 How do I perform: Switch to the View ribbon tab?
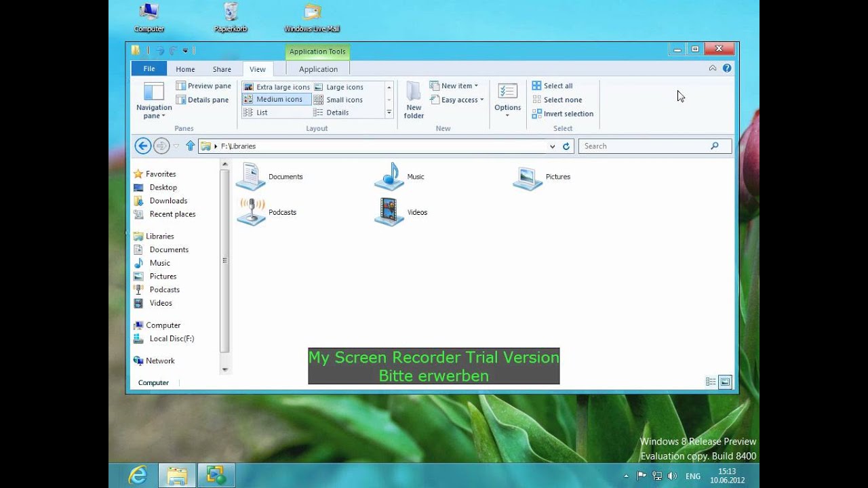258,69
